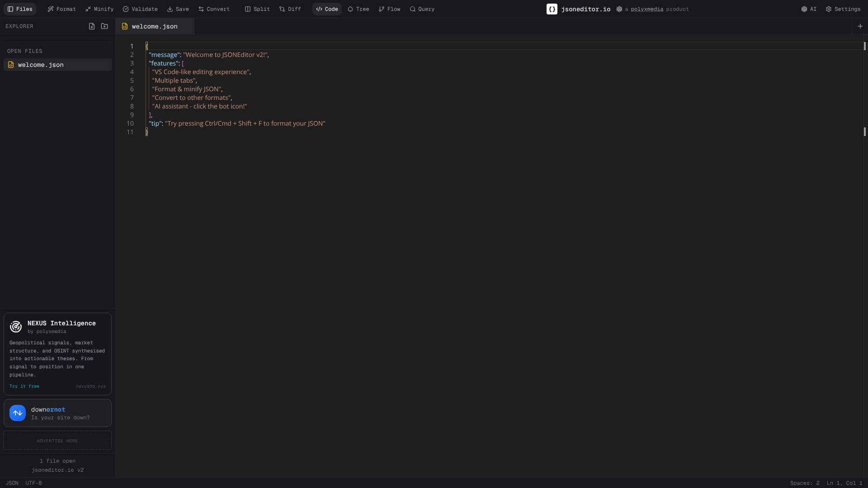Image resolution: width=868 pixels, height=488 pixels.
Task: Switch to Flow view
Action: (389, 9)
